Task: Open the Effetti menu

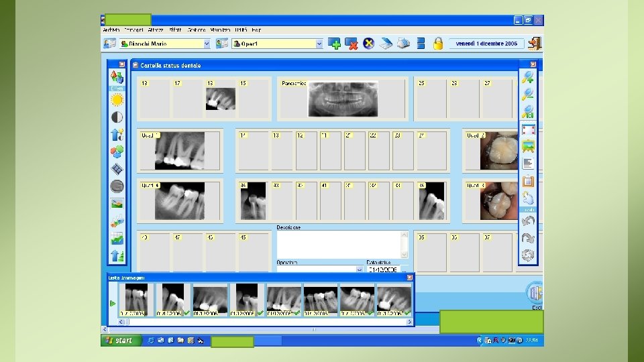Action: coord(175,30)
